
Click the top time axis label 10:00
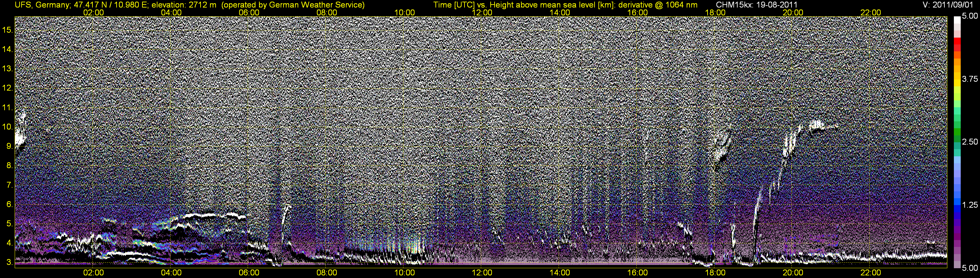tap(404, 12)
